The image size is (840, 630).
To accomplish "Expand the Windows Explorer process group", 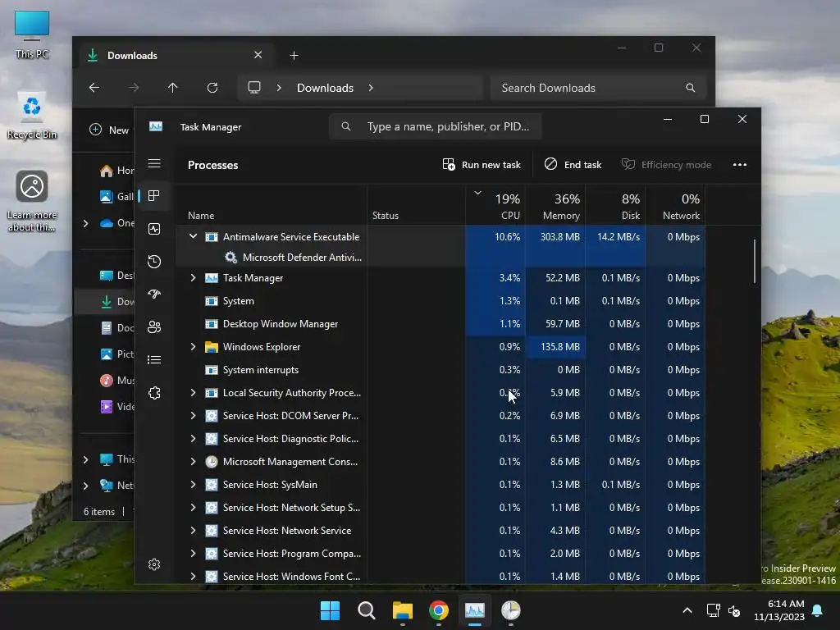I will [x=193, y=347].
